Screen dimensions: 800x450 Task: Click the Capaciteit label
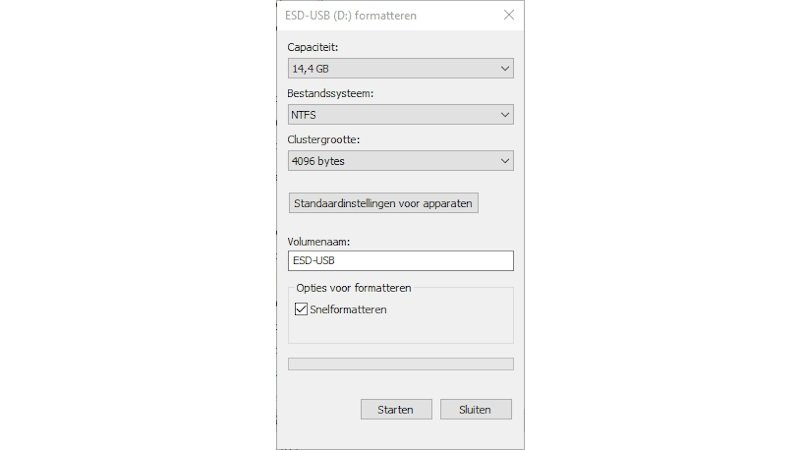point(312,47)
